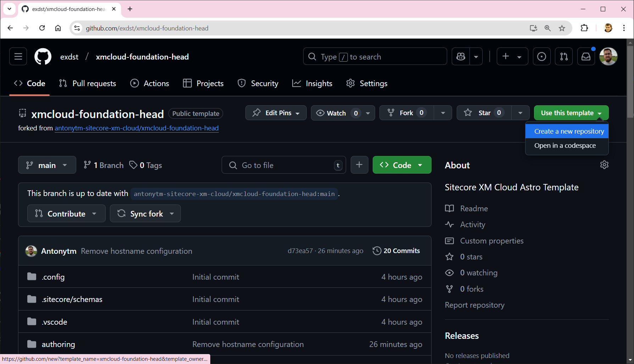Screen dimensions: 634x364
Task: Expand the Contribute dropdown
Action: click(x=66, y=213)
